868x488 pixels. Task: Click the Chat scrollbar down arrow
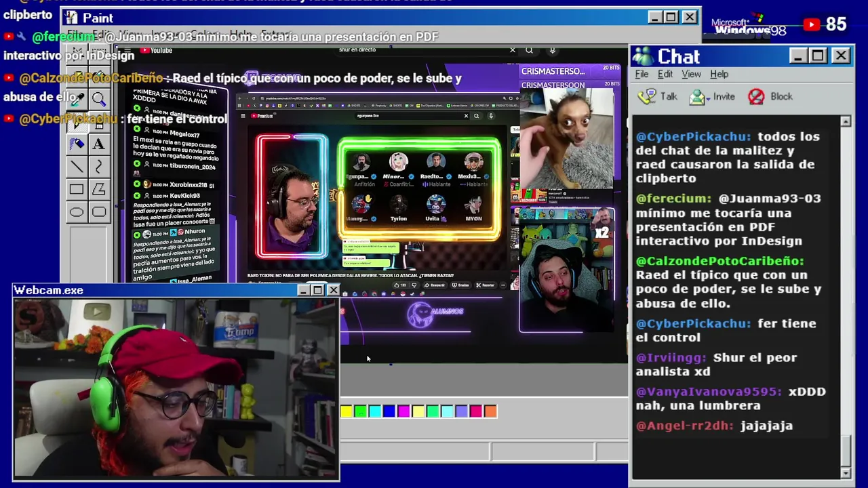coord(846,472)
